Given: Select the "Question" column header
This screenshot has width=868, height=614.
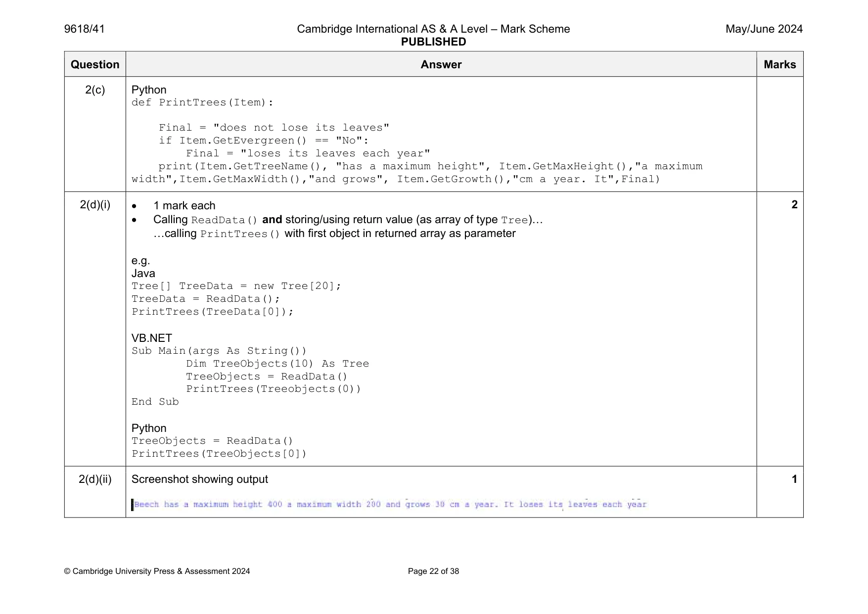Looking at the screenshot, I should (x=95, y=64).
